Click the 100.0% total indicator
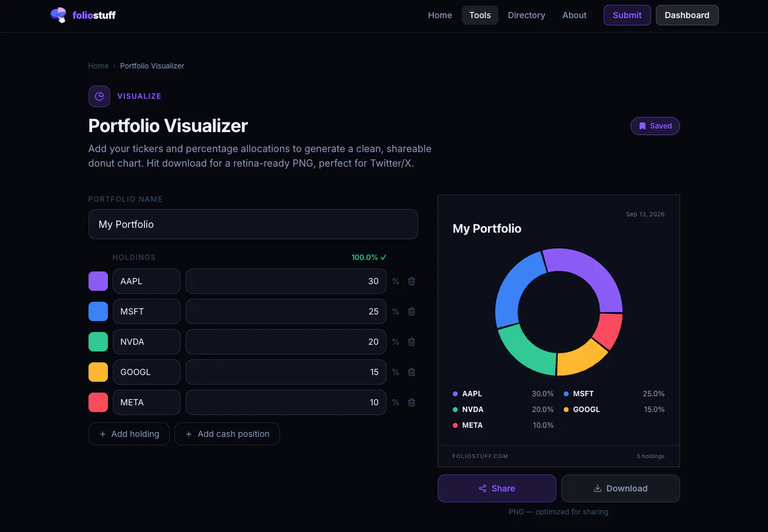 point(369,258)
